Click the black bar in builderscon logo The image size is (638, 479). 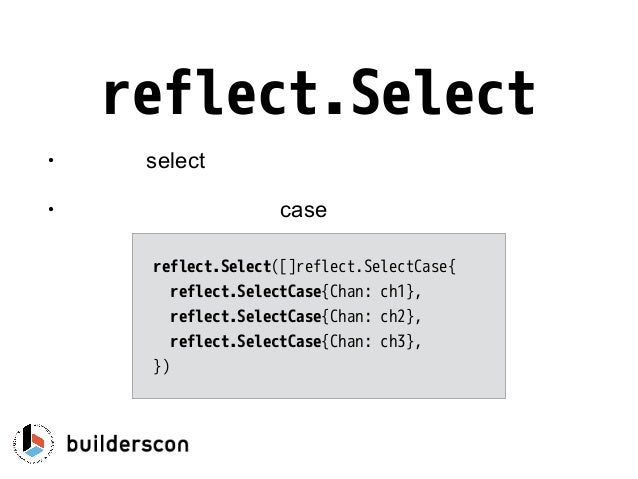pyautogui.click(x=27, y=437)
